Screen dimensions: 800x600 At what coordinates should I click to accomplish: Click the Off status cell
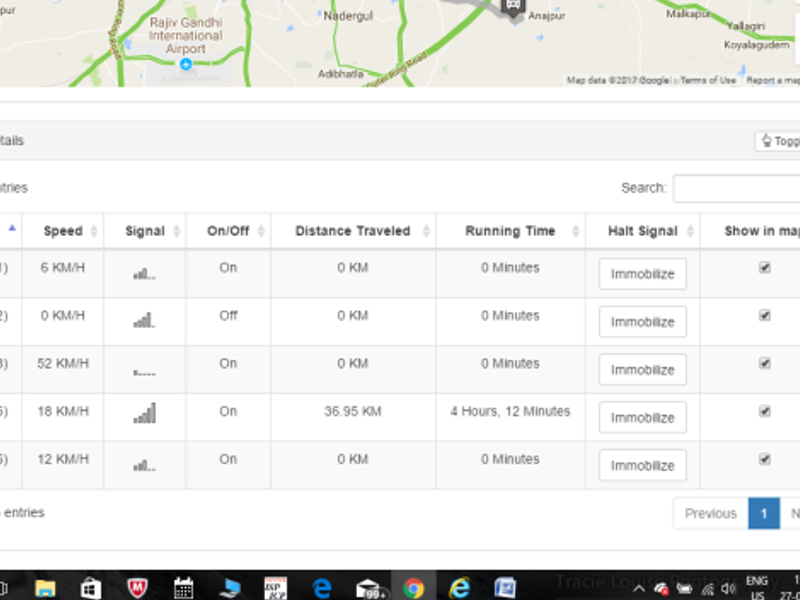tap(228, 315)
